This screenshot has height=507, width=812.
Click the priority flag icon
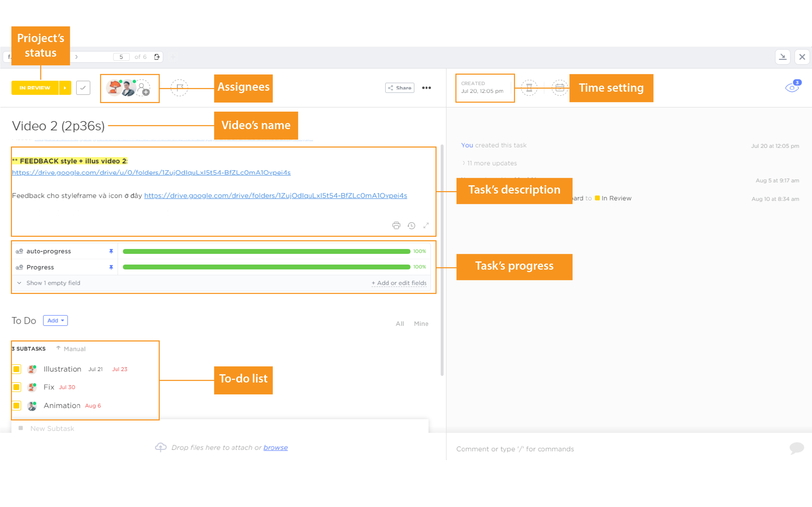[180, 88]
